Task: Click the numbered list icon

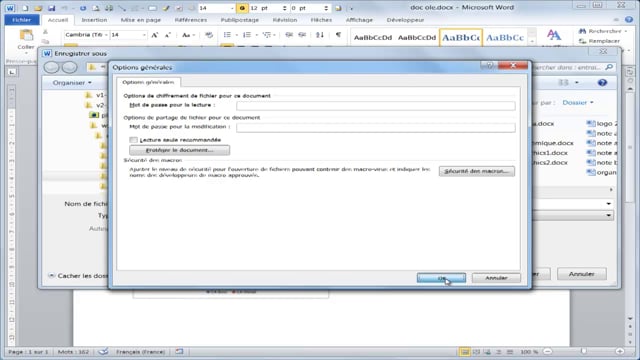Action: point(247,35)
